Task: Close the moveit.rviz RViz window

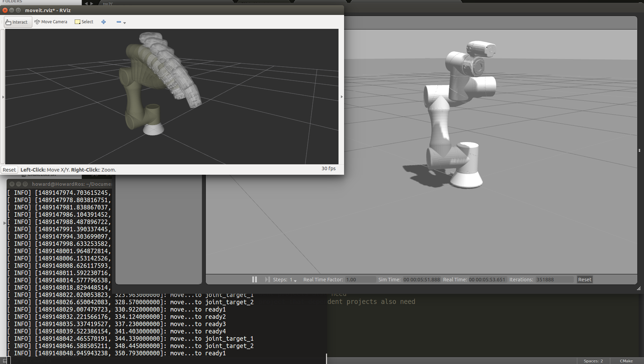Action: 5,10
